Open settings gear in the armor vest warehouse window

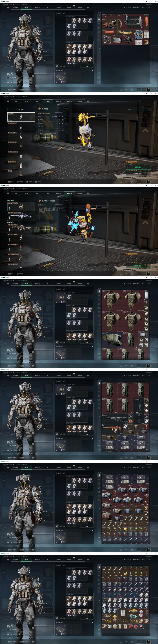tap(149, 284)
